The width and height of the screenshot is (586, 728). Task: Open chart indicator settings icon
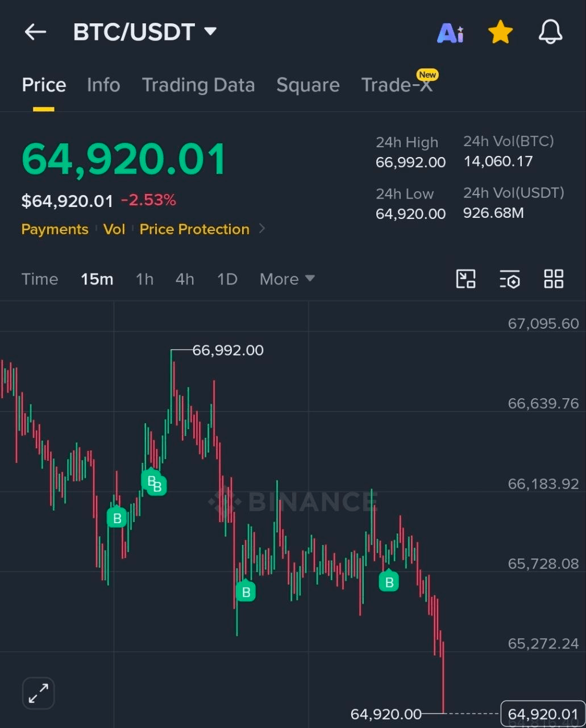coord(510,279)
